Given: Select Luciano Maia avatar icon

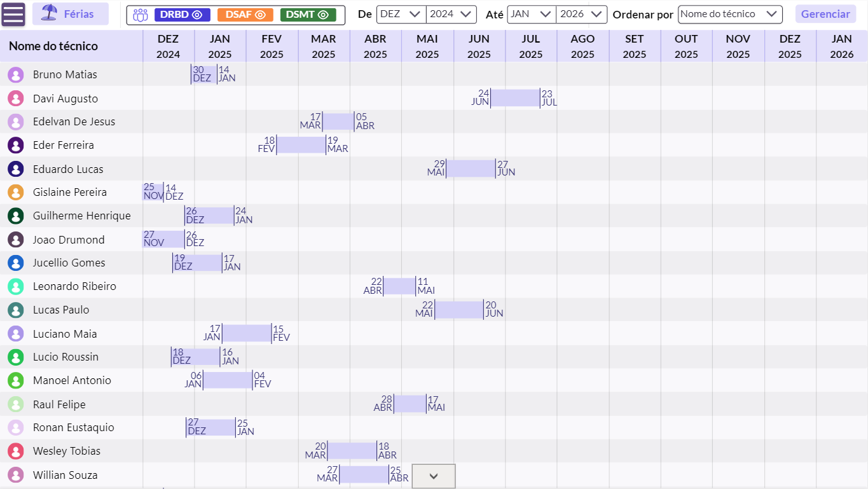Looking at the screenshot, I should coord(16,334).
